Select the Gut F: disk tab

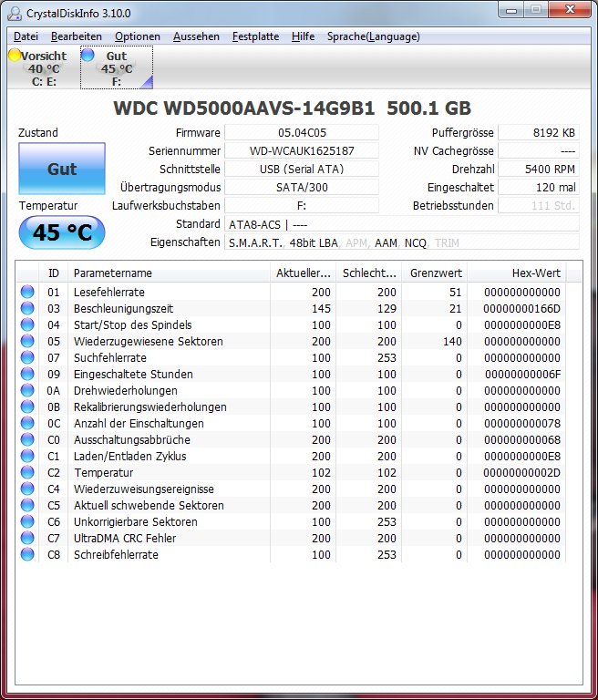coord(117,67)
